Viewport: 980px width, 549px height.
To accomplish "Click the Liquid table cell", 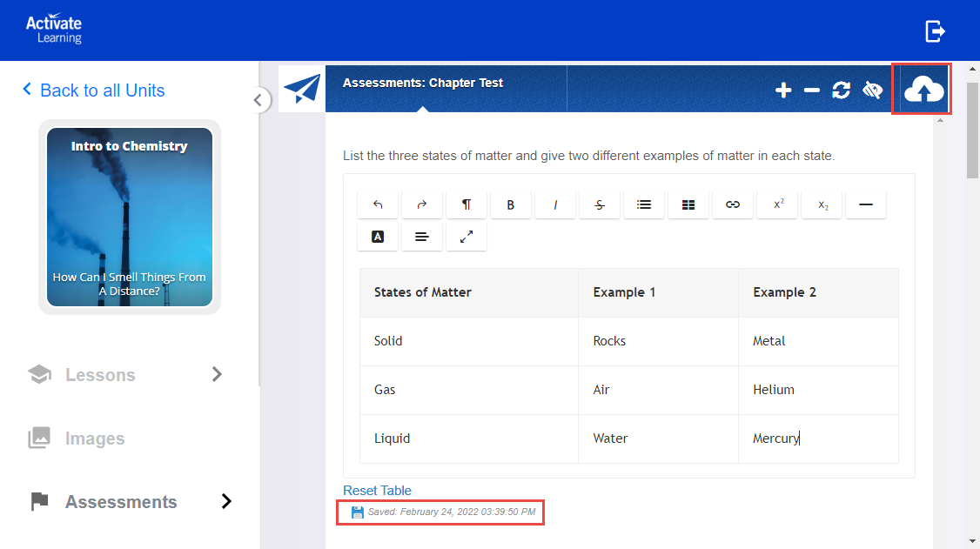I will [469, 439].
